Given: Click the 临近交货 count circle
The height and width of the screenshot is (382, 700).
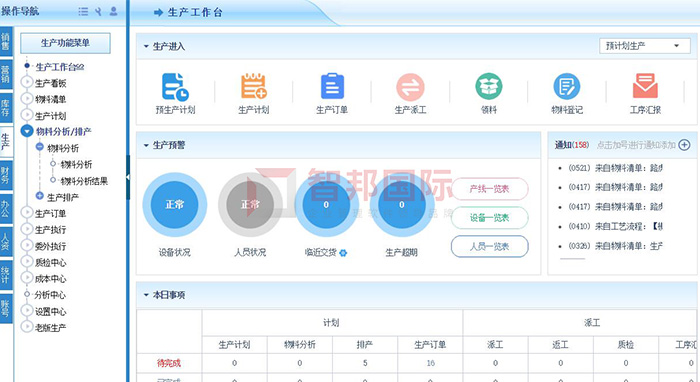Looking at the screenshot, I should pyautogui.click(x=326, y=204).
